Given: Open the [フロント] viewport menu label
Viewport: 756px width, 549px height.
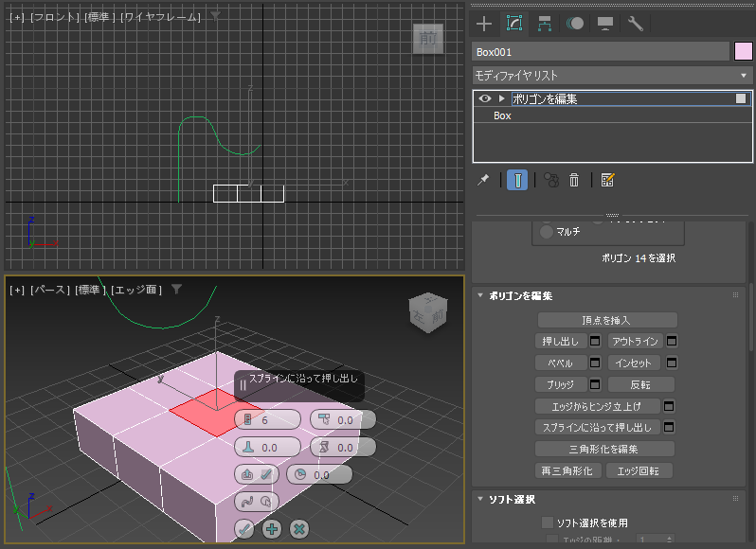Looking at the screenshot, I should coord(55,17).
